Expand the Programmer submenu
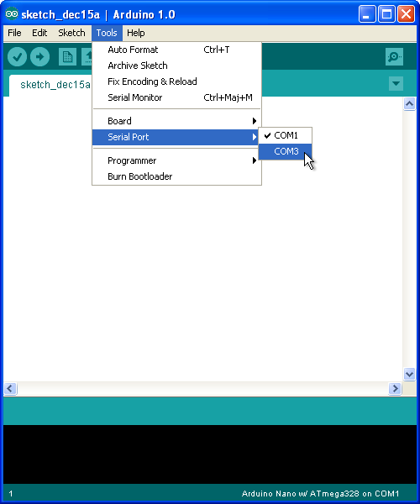Viewport: 420px width, 504px height. pos(176,160)
